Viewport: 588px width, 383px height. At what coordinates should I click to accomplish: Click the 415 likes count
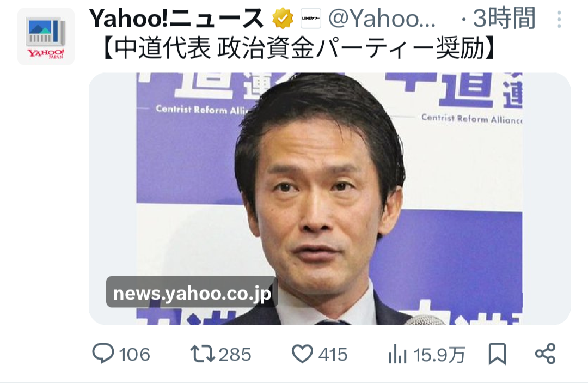pos(333,355)
